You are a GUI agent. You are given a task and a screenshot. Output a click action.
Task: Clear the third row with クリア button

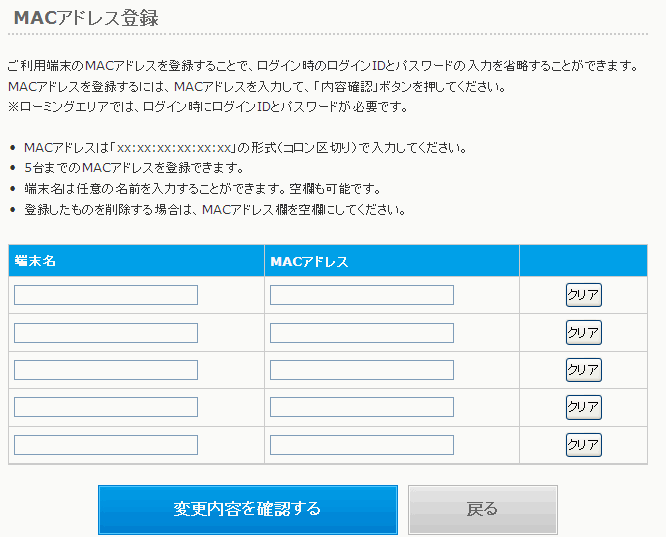point(584,370)
